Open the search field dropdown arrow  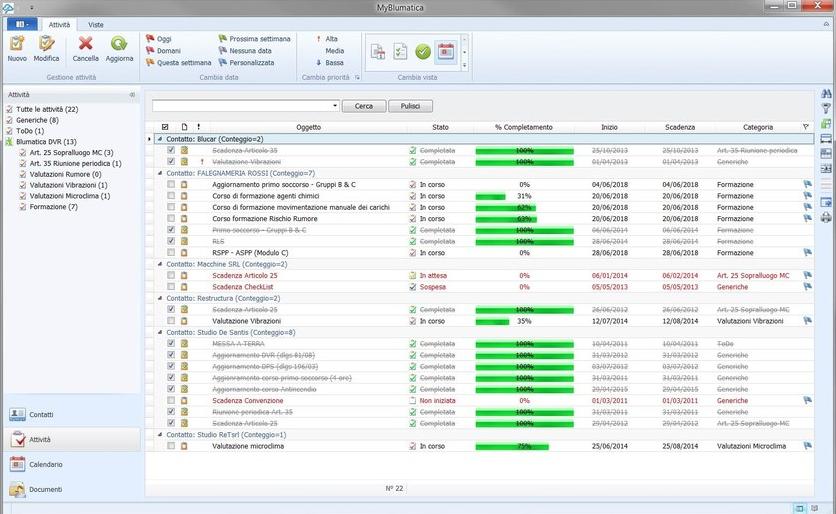[334, 106]
